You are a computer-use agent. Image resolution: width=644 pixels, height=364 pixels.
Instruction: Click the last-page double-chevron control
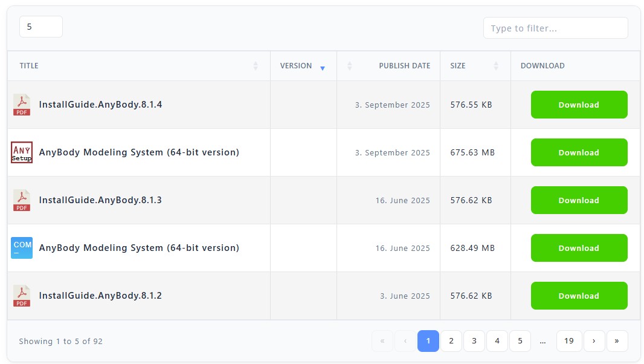click(x=617, y=341)
